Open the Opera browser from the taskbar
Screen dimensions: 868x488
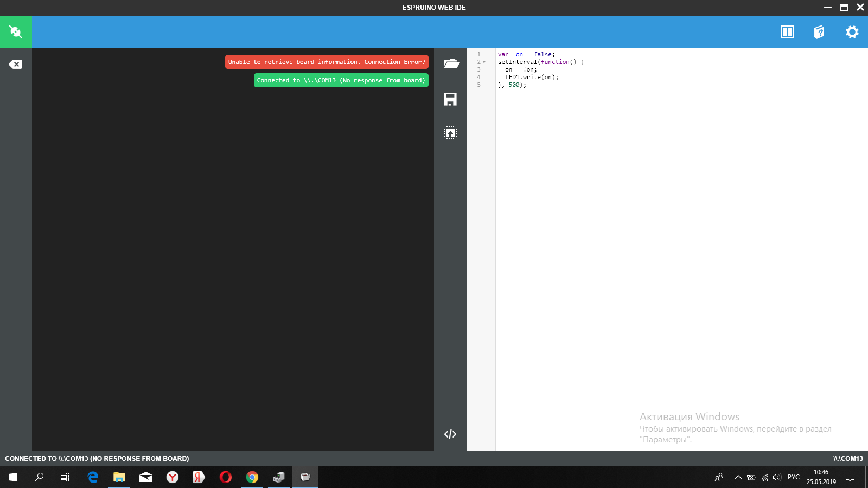tap(226, 477)
